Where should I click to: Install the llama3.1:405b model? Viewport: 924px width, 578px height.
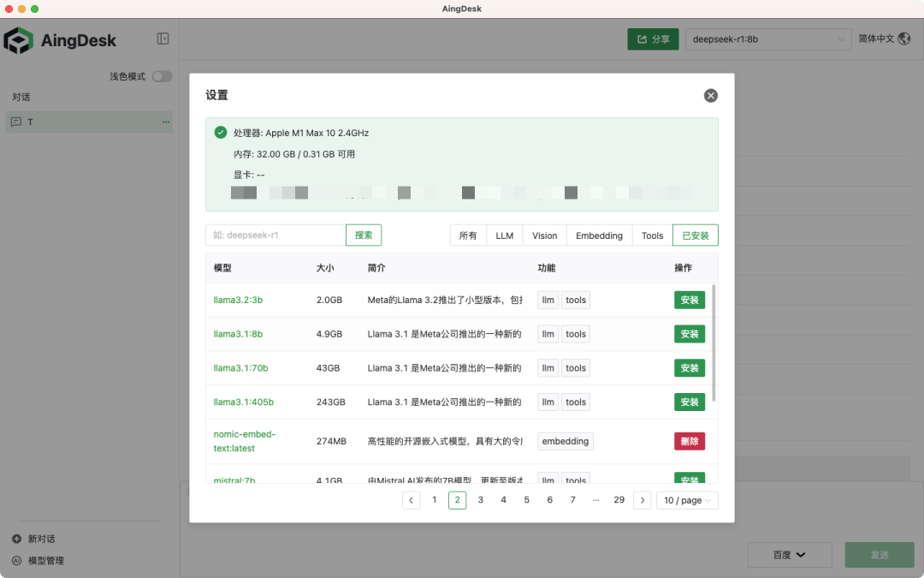pyautogui.click(x=690, y=402)
